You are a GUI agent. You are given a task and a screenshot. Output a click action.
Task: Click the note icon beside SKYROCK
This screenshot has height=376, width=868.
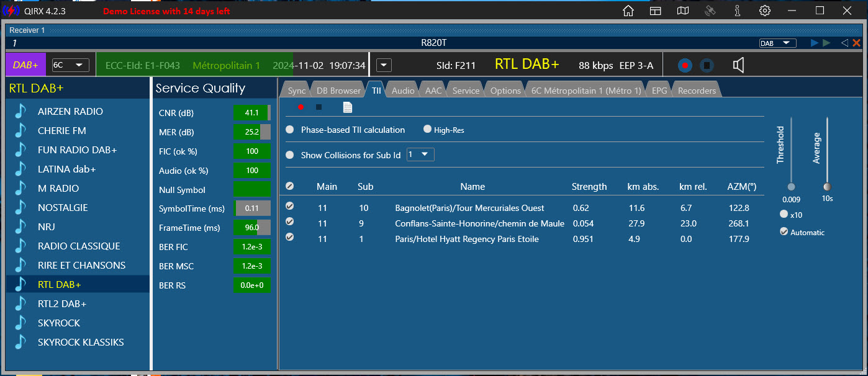[x=21, y=323]
